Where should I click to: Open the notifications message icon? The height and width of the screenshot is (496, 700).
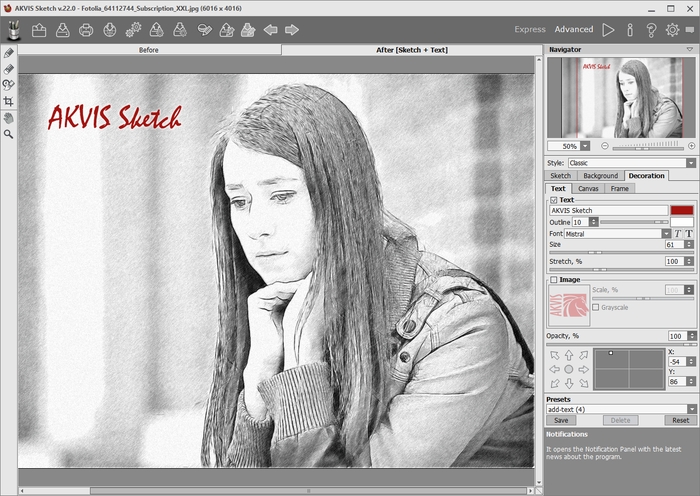tap(690, 30)
